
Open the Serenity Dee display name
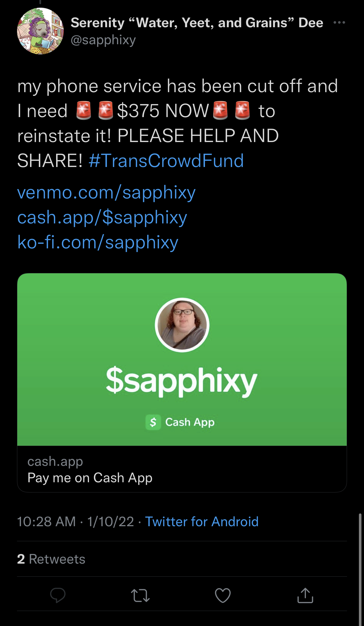click(x=197, y=23)
